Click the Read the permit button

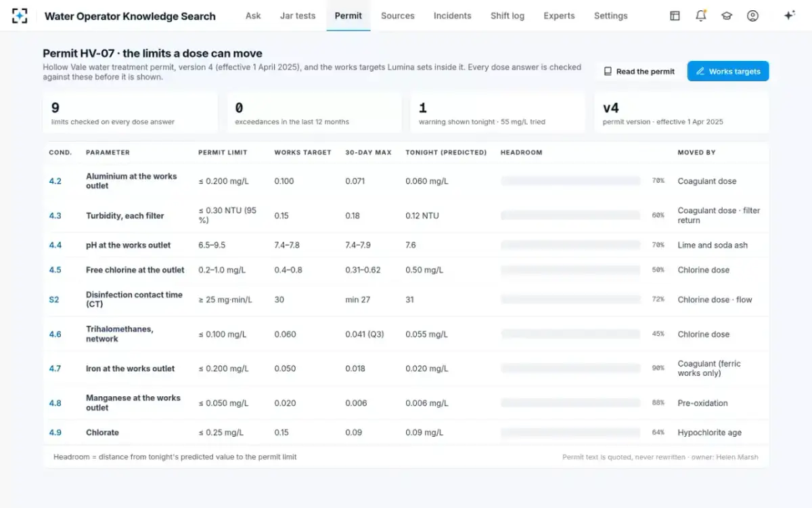(639, 71)
